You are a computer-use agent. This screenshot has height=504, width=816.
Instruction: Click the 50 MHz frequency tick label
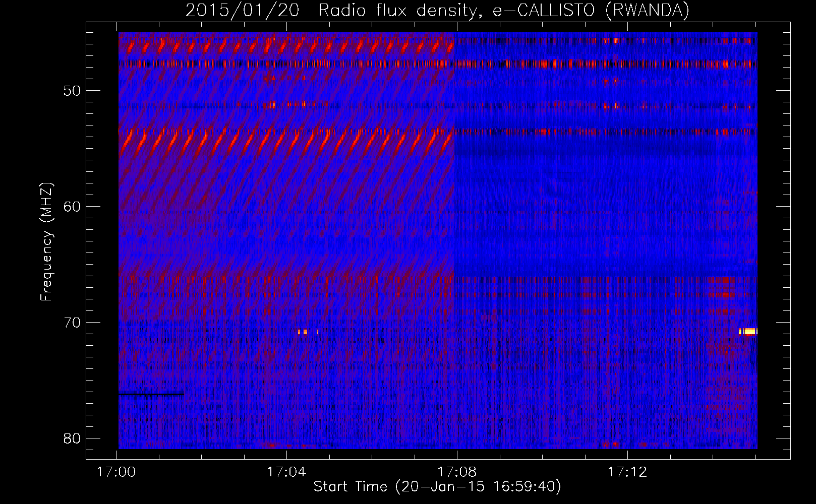coord(72,91)
